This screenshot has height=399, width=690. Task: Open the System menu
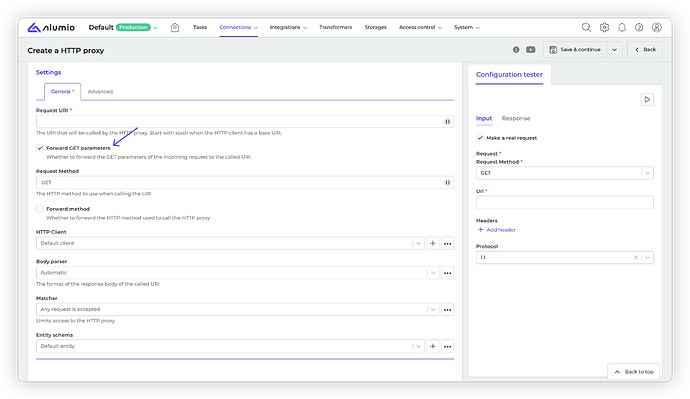(467, 27)
